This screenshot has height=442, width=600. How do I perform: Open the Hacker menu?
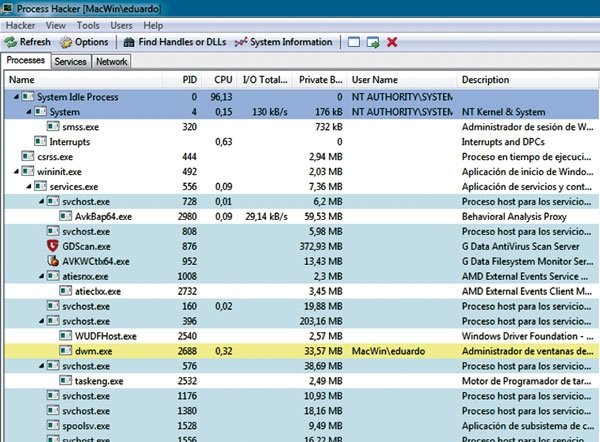(21, 26)
